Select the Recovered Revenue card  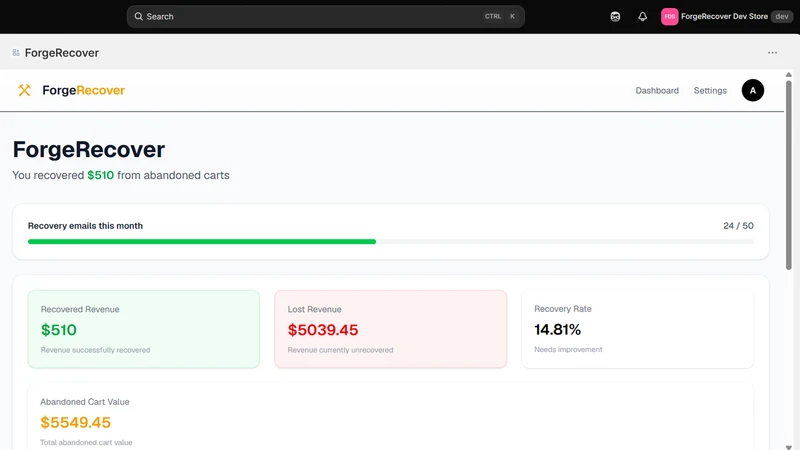click(143, 329)
